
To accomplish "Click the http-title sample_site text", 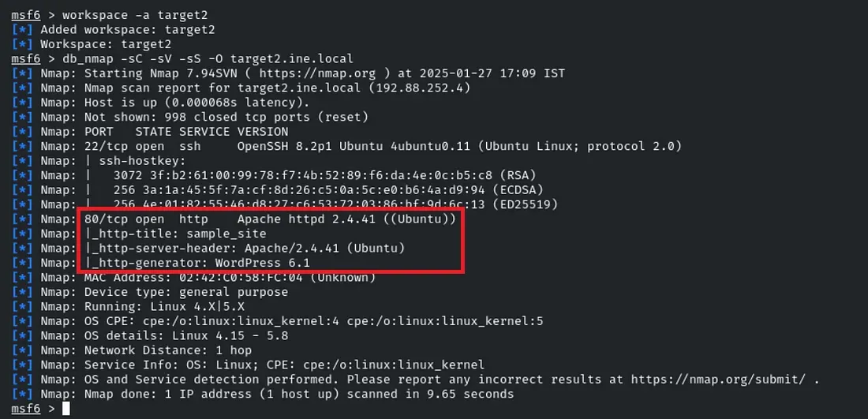I will click(180, 234).
